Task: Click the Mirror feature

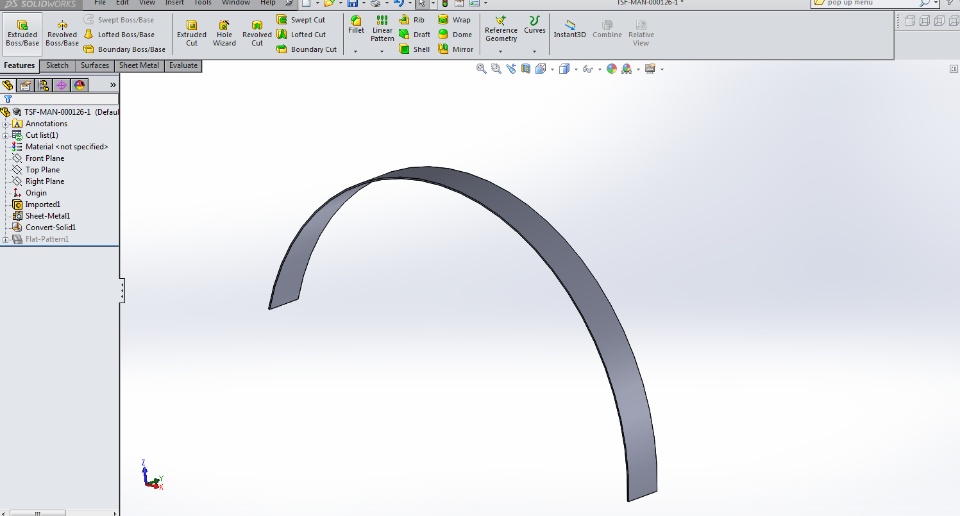Action: pyautogui.click(x=456, y=49)
